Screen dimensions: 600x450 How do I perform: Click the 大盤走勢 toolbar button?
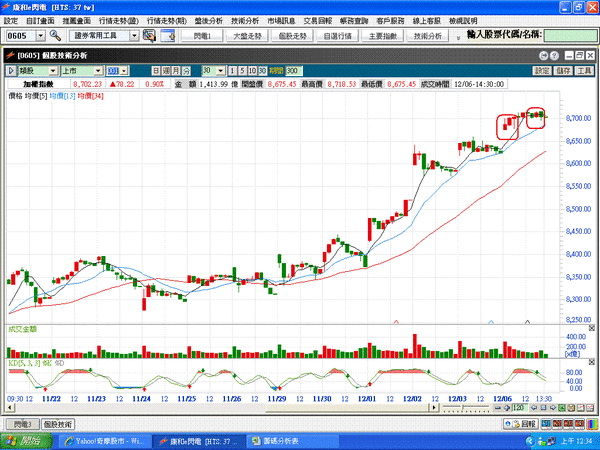247,36
